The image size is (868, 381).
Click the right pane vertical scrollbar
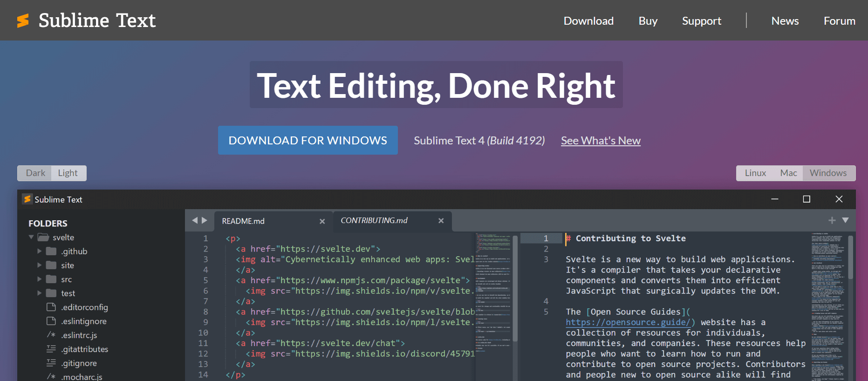coord(851,257)
